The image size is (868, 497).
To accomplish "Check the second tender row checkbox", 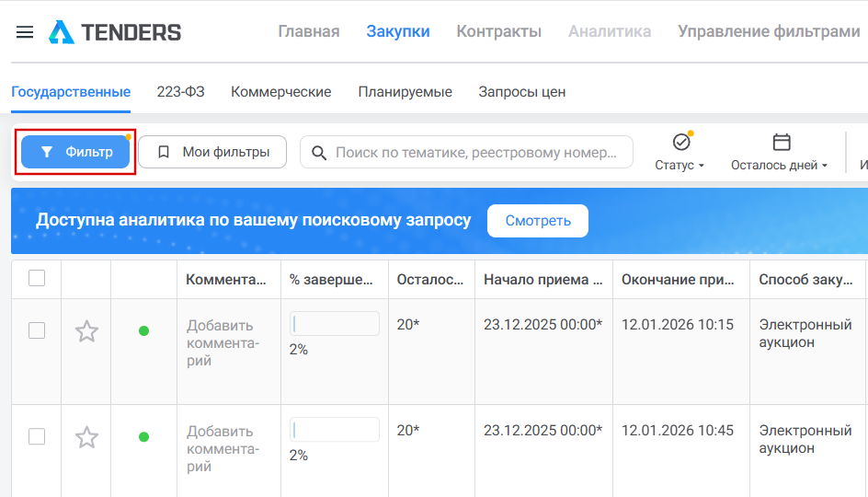I will pos(37,436).
